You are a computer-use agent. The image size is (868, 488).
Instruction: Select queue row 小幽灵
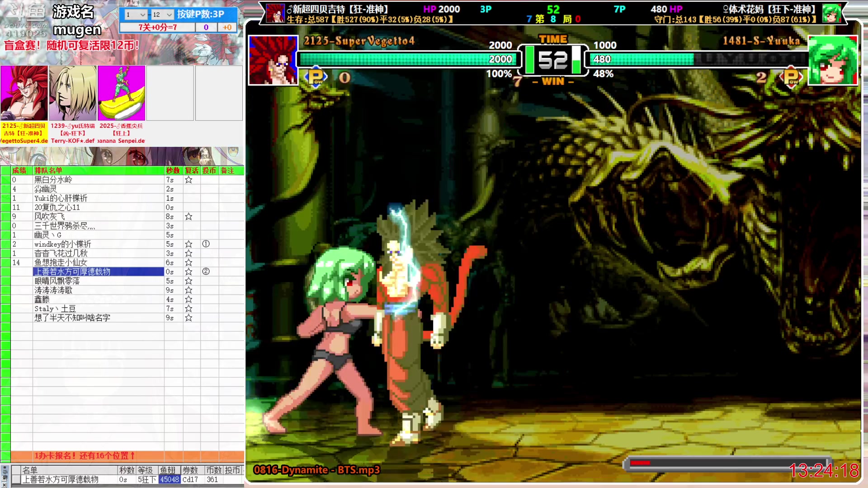coord(99,189)
